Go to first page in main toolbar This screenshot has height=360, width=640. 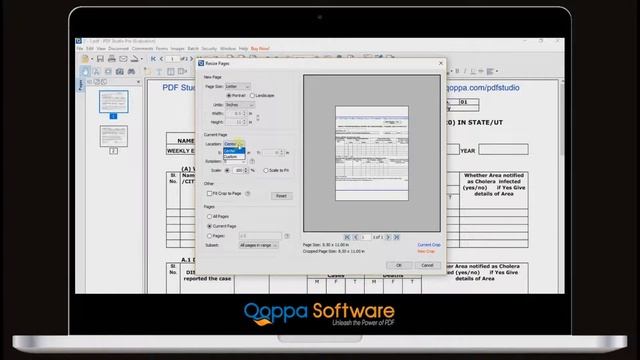coord(153,59)
